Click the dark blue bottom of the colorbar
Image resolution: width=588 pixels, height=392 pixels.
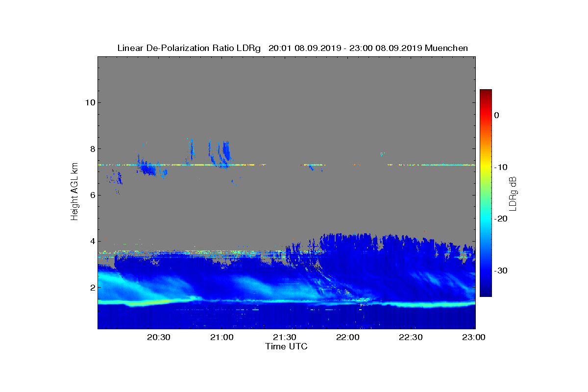486,293
